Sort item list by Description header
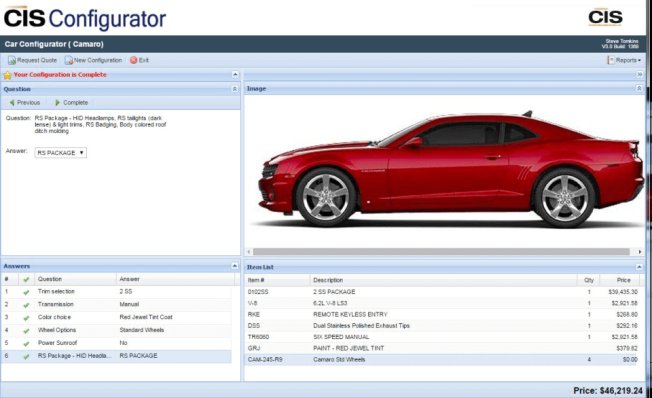Image resolution: width=652 pixels, height=398 pixels. (x=443, y=280)
